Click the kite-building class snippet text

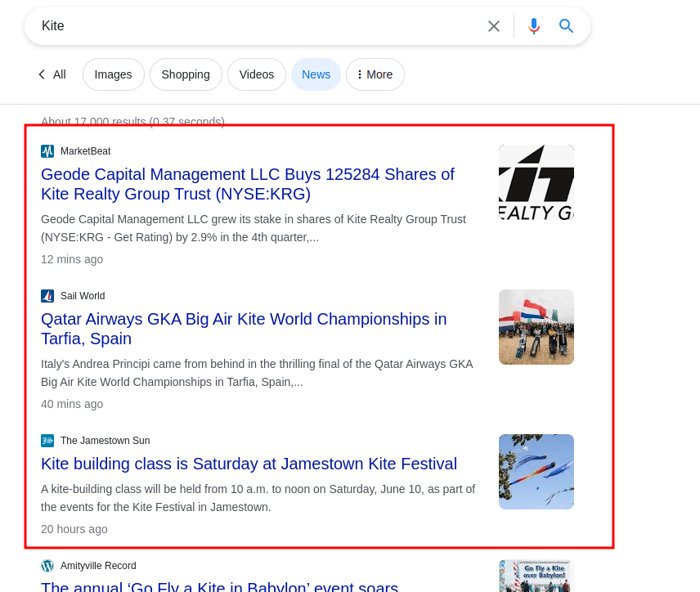coord(258,498)
